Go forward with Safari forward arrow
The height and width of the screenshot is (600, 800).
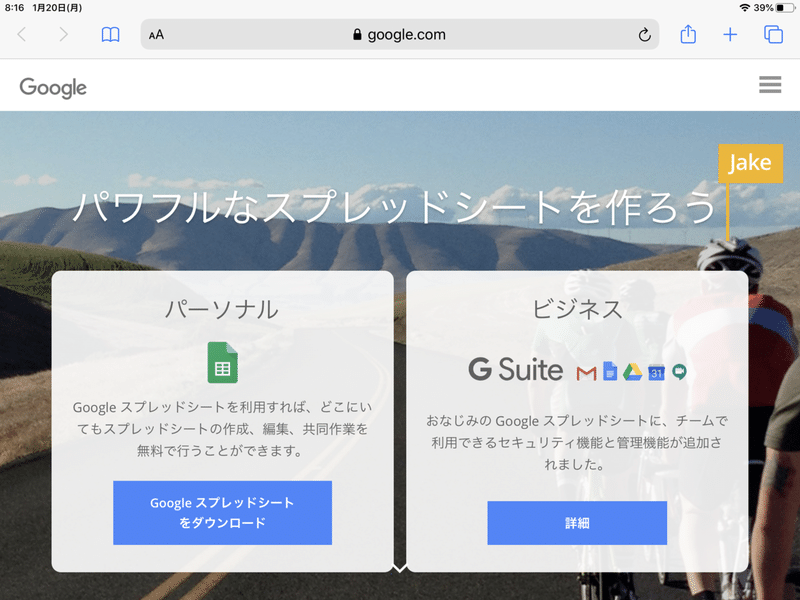click(63, 34)
